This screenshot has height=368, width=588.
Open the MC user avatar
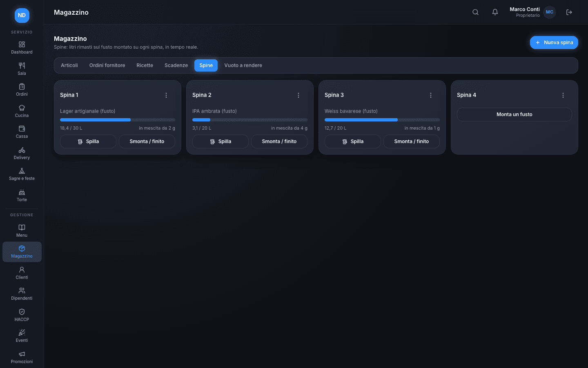click(550, 12)
